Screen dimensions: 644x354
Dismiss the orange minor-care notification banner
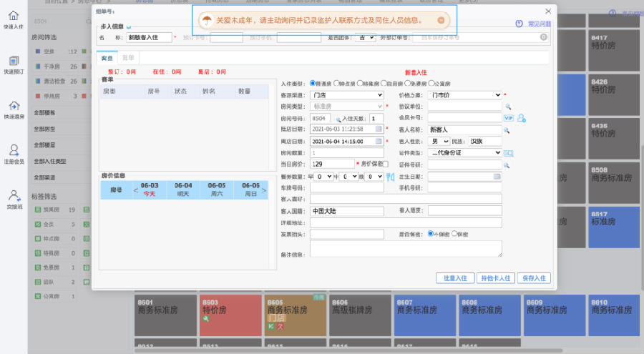[x=441, y=20]
